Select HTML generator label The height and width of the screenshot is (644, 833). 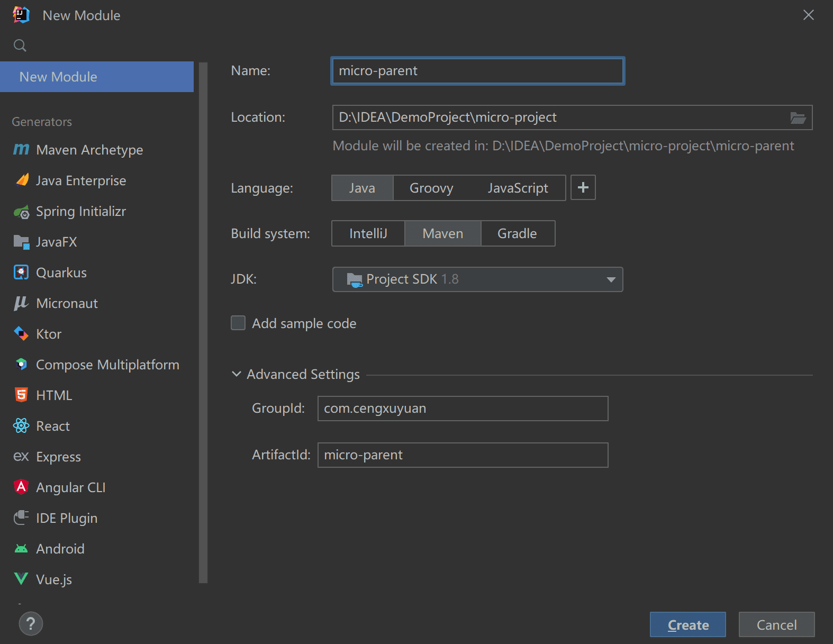click(54, 395)
